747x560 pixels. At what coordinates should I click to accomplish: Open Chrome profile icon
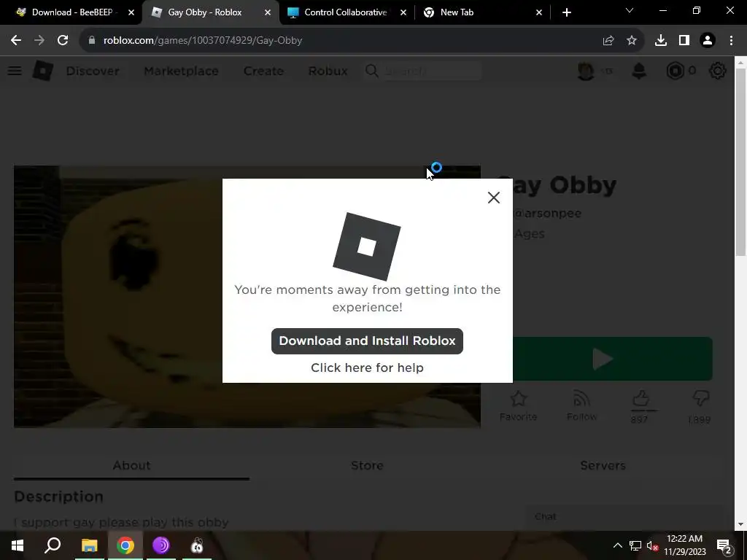tap(708, 41)
